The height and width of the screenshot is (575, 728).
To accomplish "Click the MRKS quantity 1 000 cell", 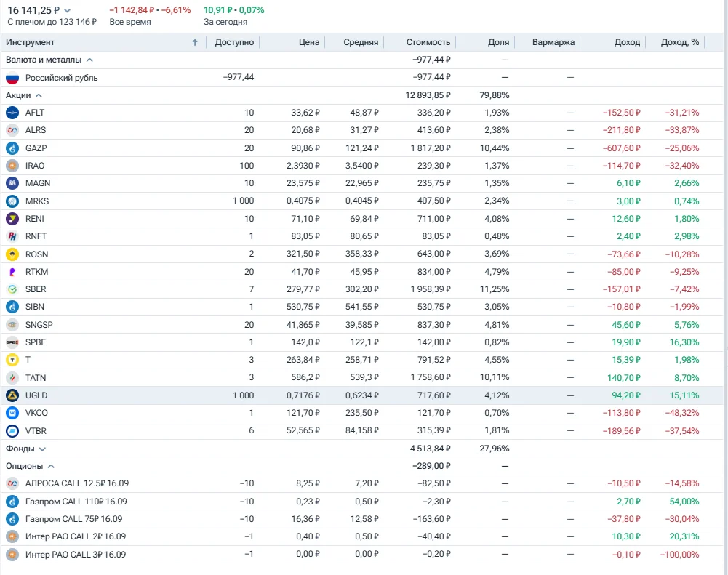I will pyautogui.click(x=244, y=201).
